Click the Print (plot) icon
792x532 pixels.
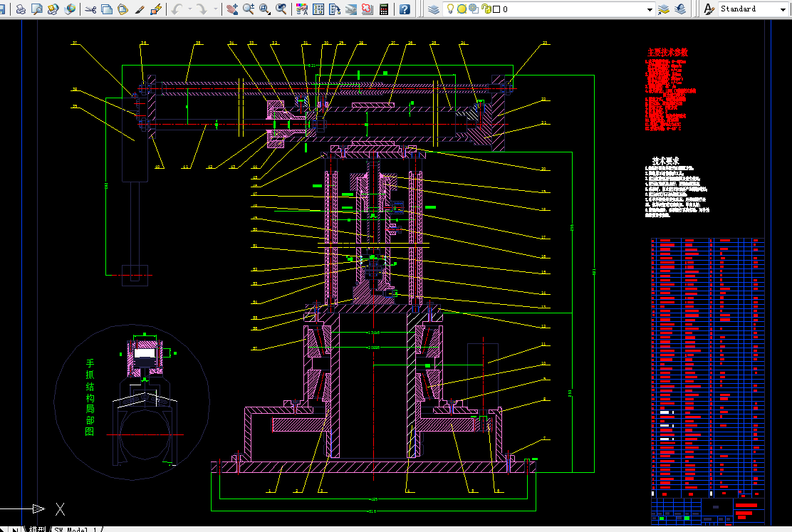click(x=21, y=9)
